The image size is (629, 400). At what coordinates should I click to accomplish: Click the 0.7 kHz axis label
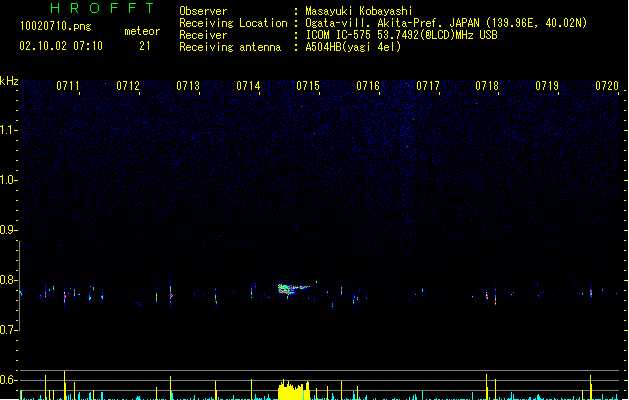[8, 330]
